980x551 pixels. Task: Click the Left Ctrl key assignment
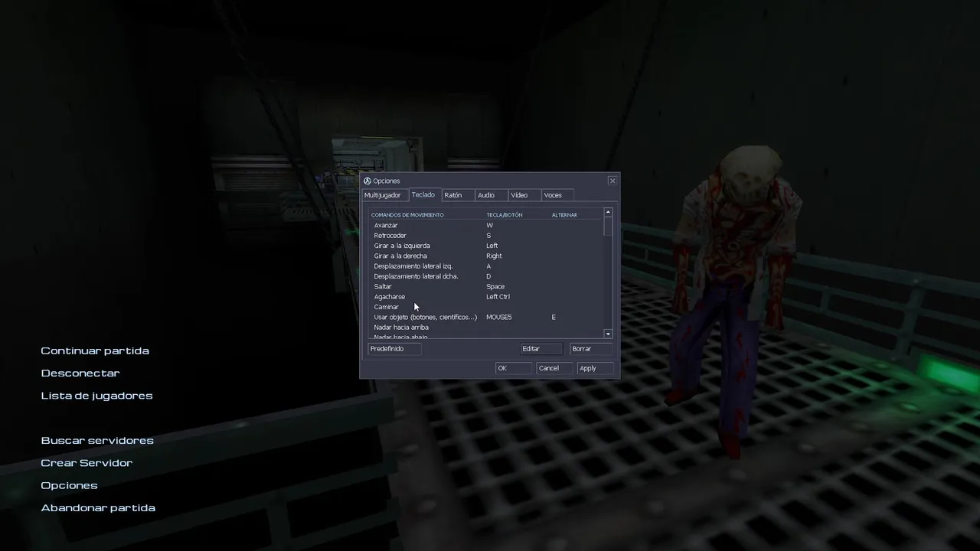[498, 297]
